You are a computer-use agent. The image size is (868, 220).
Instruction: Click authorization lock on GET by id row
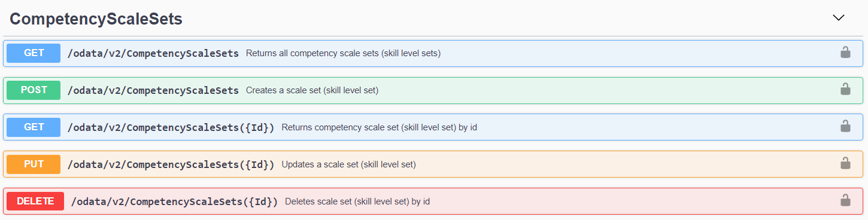pyautogui.click(x=845, y=127)
